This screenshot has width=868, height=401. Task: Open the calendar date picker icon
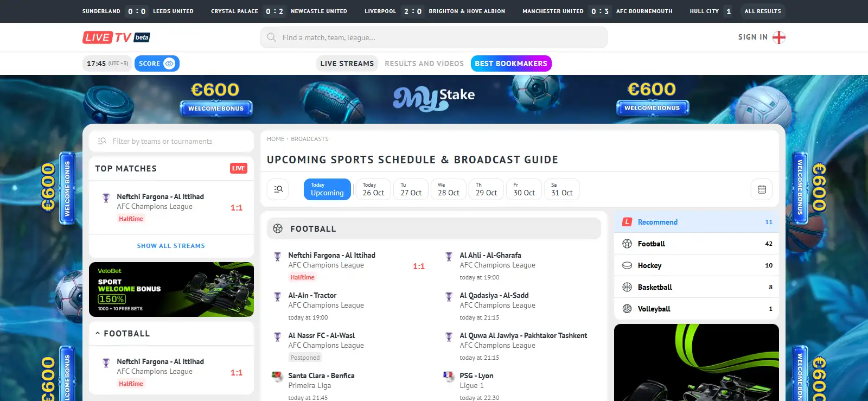[762, 189]
